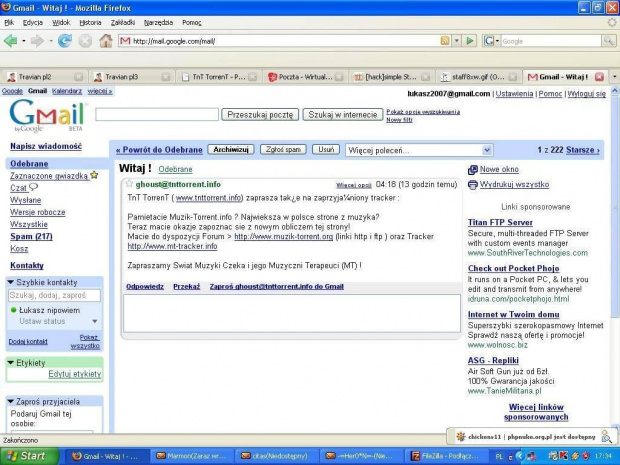The height and width of the screenshot is (465, 620).
Task: Open the Edycja menu
Action: (33, 23)
